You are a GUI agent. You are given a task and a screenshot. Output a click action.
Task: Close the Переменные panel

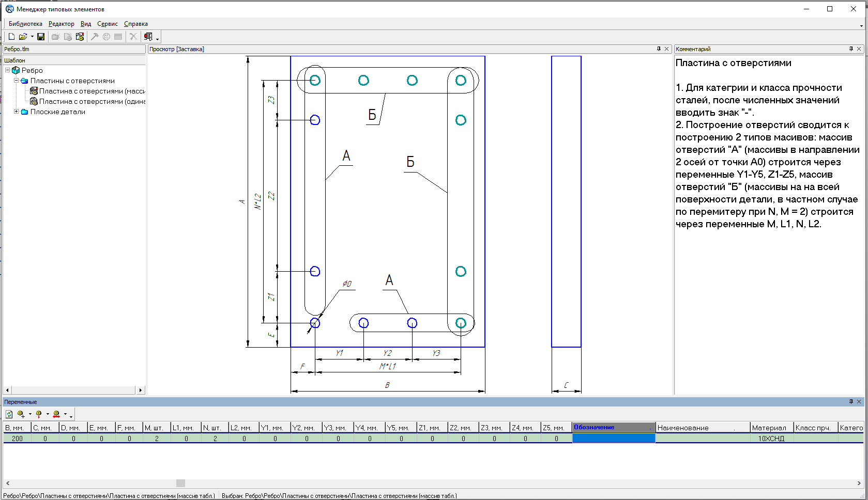coord(859,401)
